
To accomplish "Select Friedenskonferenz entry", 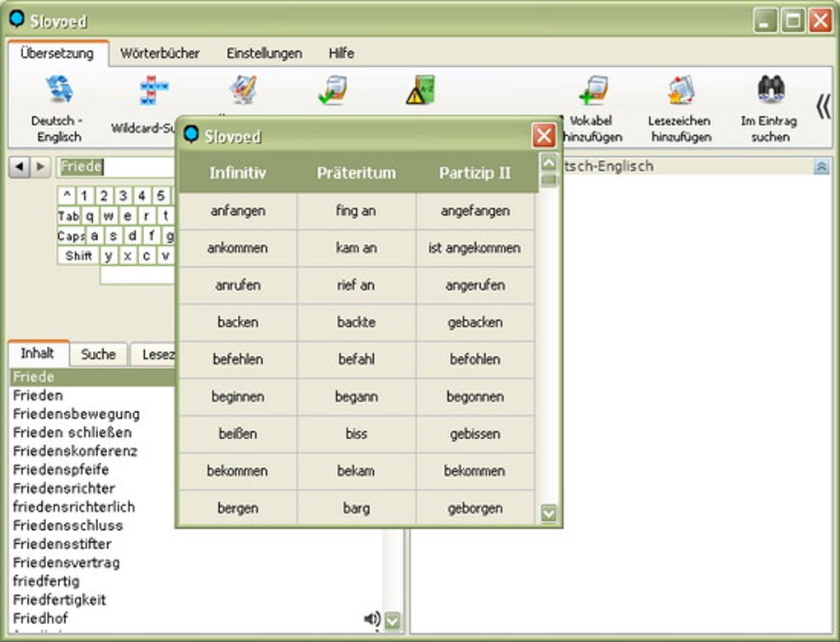I will [x=75, y=452].
